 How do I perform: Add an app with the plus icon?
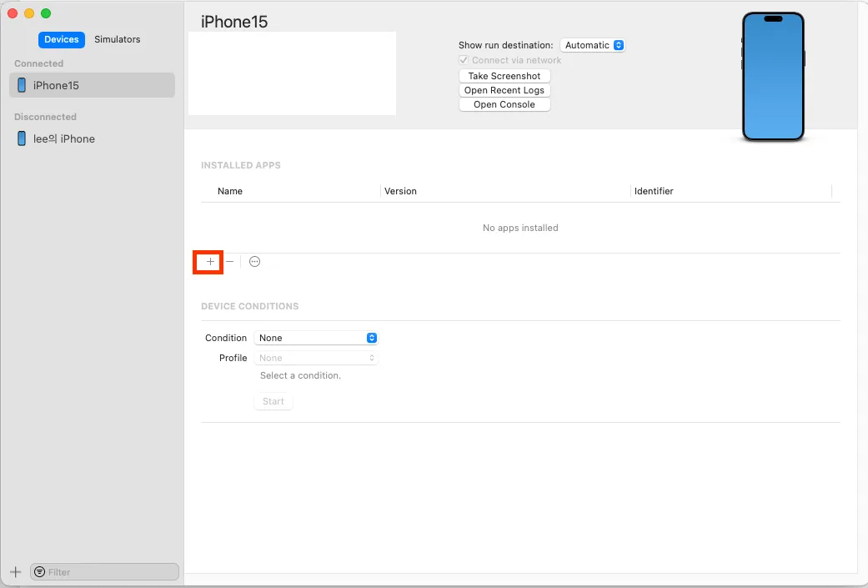[210, 262]
